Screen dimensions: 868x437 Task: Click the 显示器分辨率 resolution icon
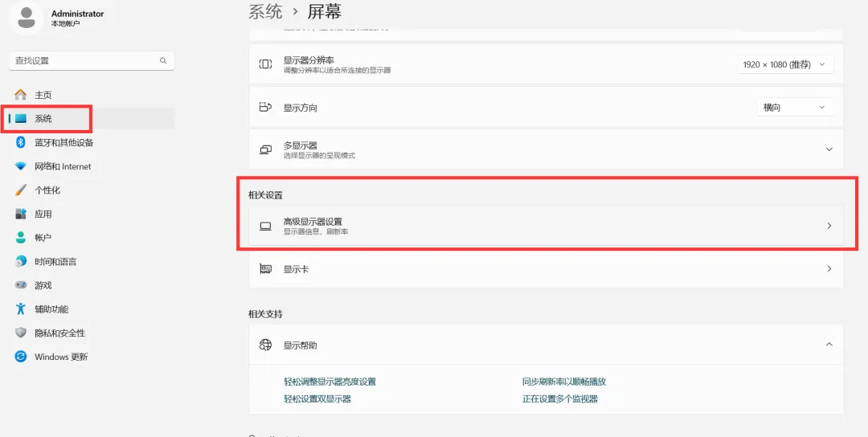266,64
